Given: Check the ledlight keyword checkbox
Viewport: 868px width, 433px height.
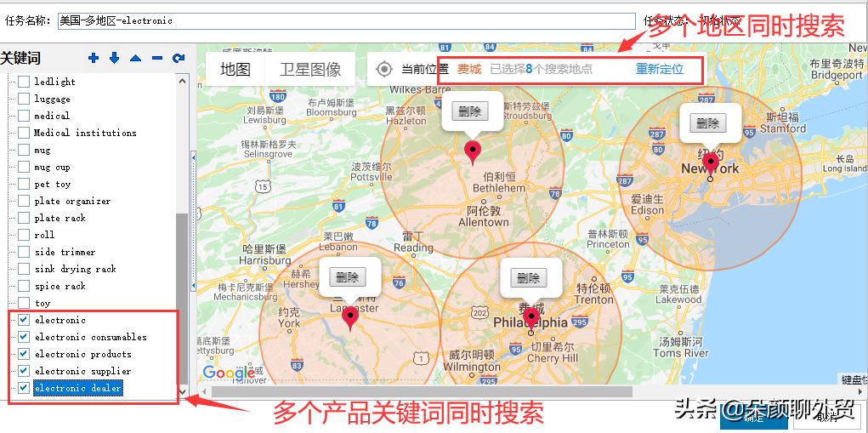Looking at the screenshot, I should (x=24, y=82).
